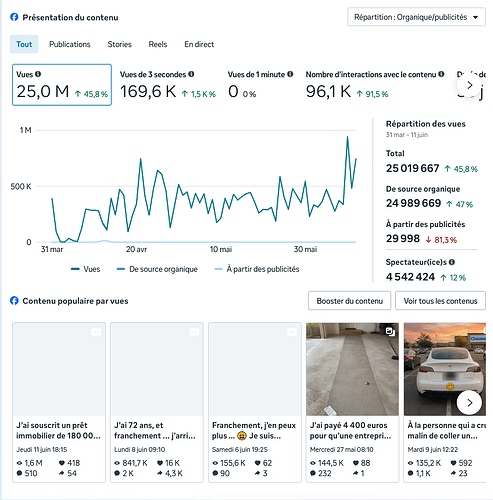
Task: Open the Répartition Organique/publicités dropdown
Action: (x=416, y=17)
